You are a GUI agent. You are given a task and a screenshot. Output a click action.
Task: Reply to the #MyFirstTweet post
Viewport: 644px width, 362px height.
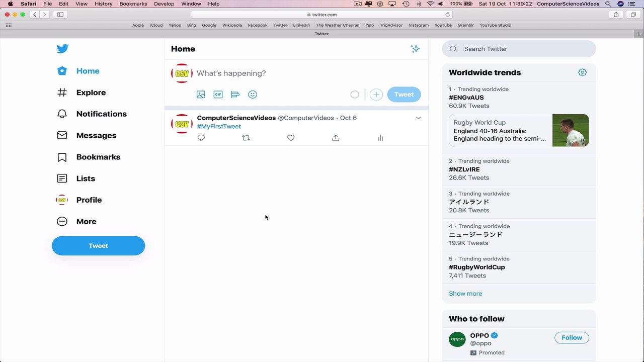(201, 138)
